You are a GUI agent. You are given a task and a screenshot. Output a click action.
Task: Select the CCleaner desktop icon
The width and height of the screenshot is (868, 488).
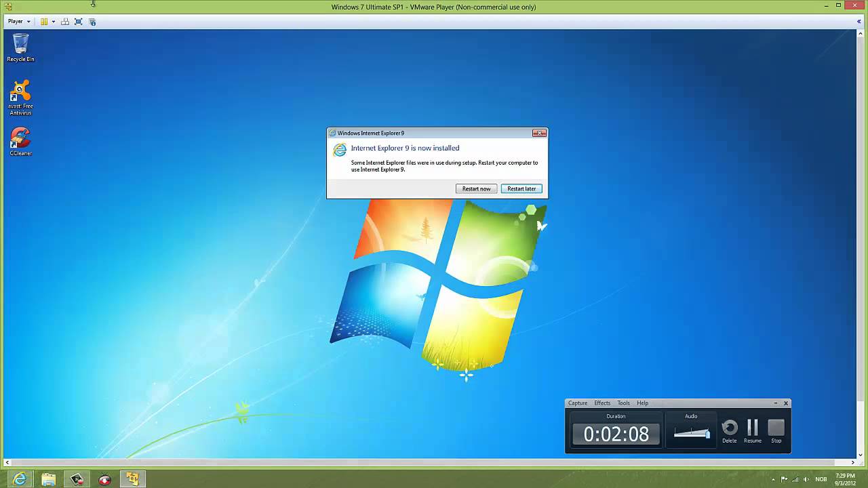click(20, 142)
